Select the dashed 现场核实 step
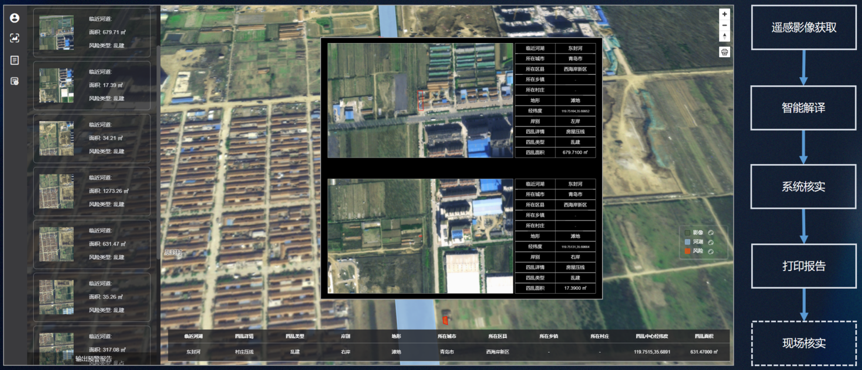 [x=804, y=344]
